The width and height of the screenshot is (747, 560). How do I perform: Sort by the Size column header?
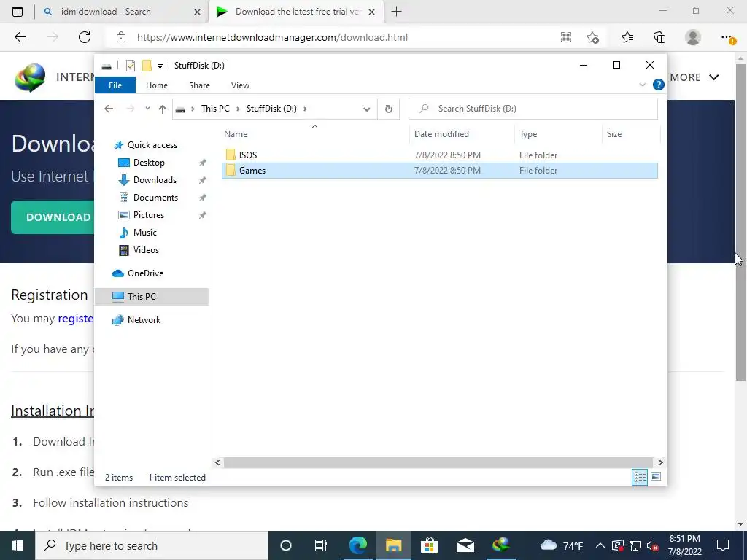click(631, 134)
